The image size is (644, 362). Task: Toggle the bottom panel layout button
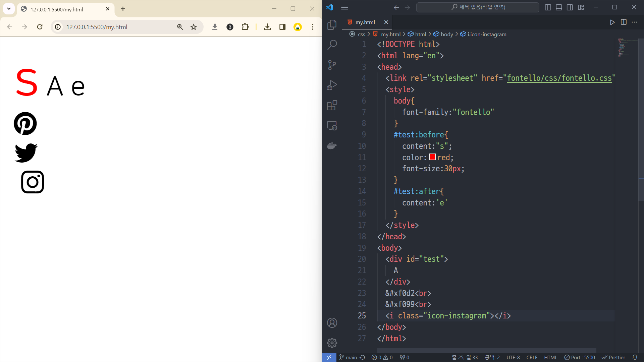click(559, 7)
